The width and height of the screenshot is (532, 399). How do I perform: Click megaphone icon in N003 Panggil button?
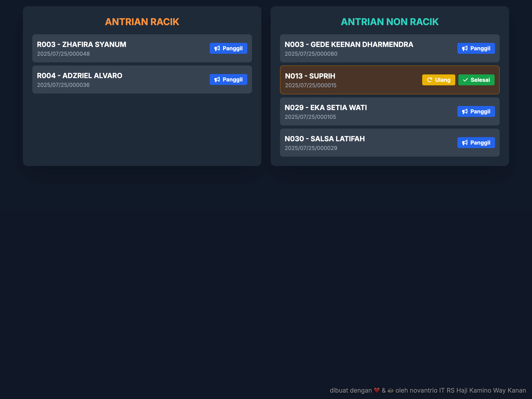[465, 48]
